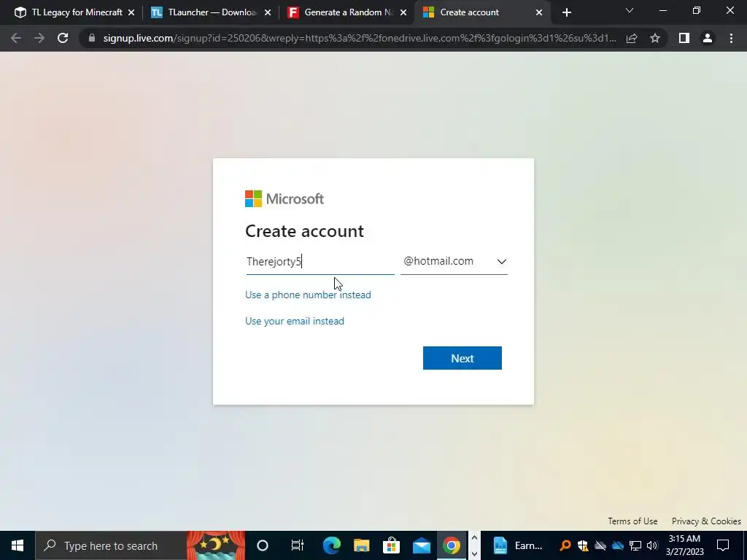Open the Earn... document taskbar item

click(x=517, y=545)
